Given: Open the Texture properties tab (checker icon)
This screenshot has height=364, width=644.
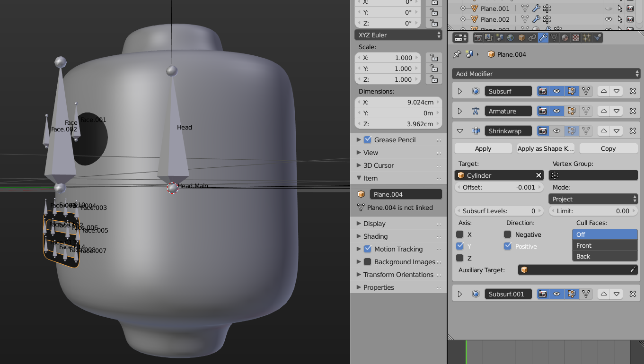Looking at the screenshot, I should tap(576, 38).
